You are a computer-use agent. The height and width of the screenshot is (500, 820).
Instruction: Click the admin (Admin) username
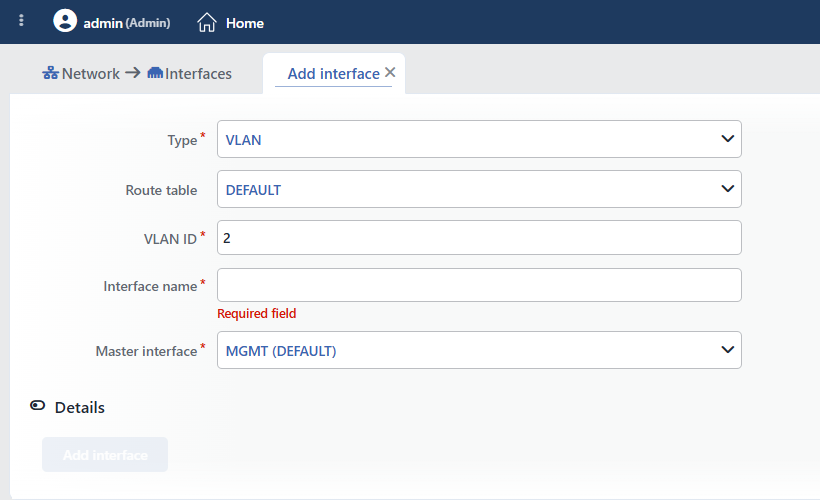127,23
